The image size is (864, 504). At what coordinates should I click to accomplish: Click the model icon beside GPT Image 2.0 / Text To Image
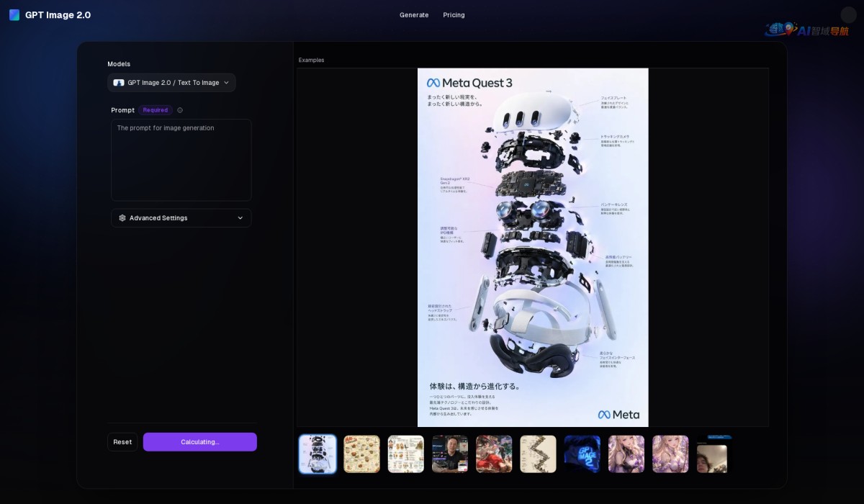click(119, 83)
